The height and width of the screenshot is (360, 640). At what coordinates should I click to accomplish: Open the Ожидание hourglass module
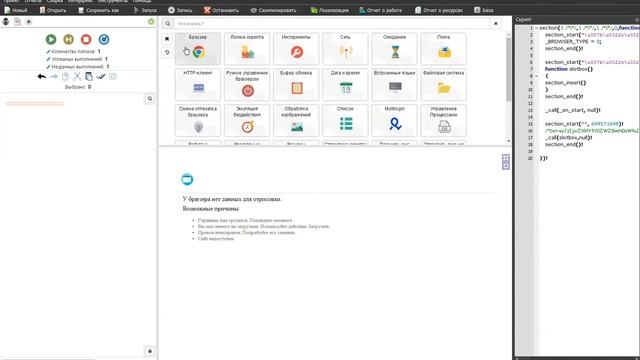[394, 49]
